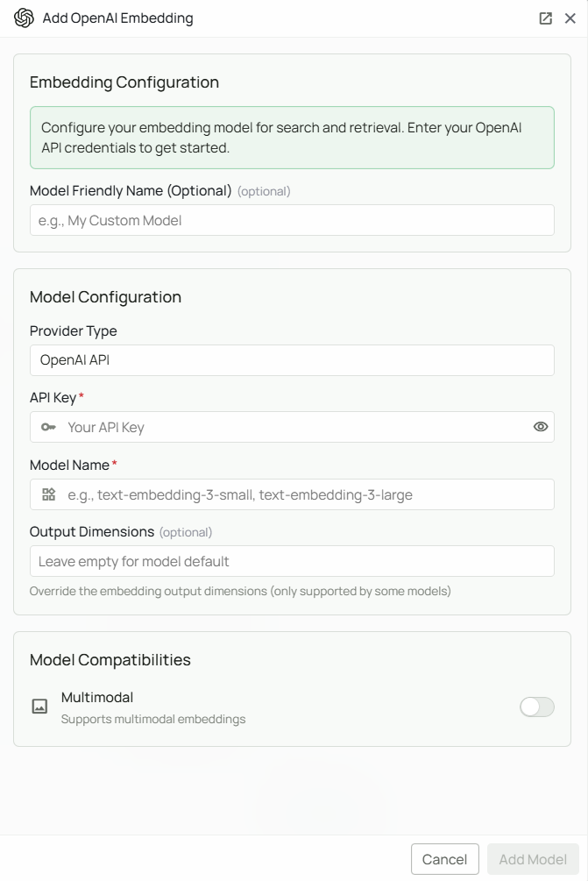Viewport: 588px width, 881px height.
Task: Focus the Output Dimensions input field
Action: coord(292,561)
